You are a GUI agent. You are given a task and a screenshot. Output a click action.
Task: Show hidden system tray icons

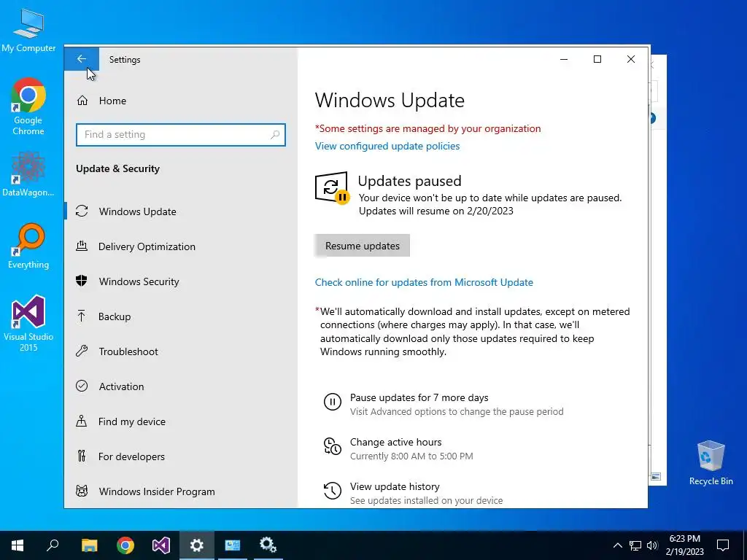pyautogui.click(x=617, y=545)
